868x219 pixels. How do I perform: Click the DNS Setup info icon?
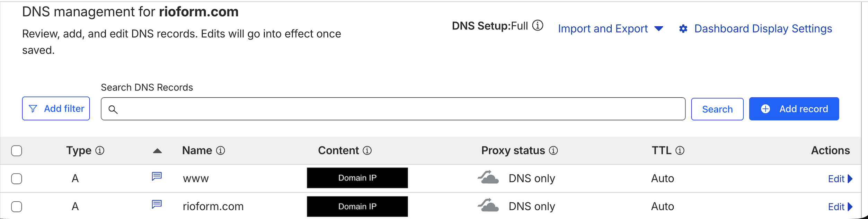(x=538, y=25)
